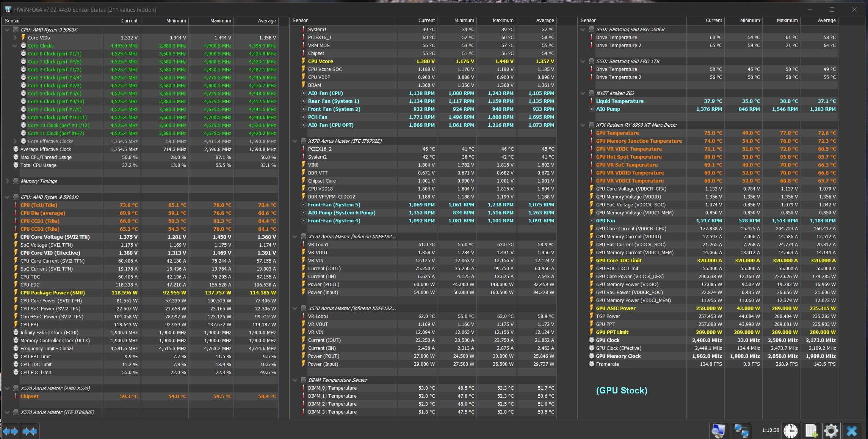Click the thermometer icon beside GPU Hot Spot Temperature
The width and height of the screenshot is (868, 439).
tap(591, 157)
